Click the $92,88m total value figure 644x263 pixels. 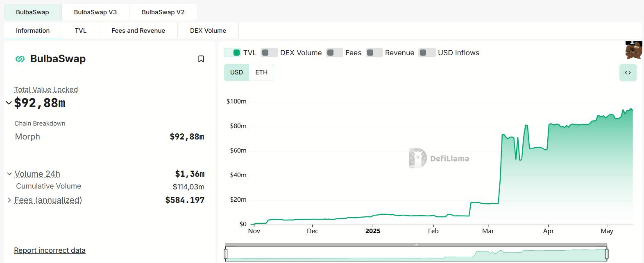40,103
